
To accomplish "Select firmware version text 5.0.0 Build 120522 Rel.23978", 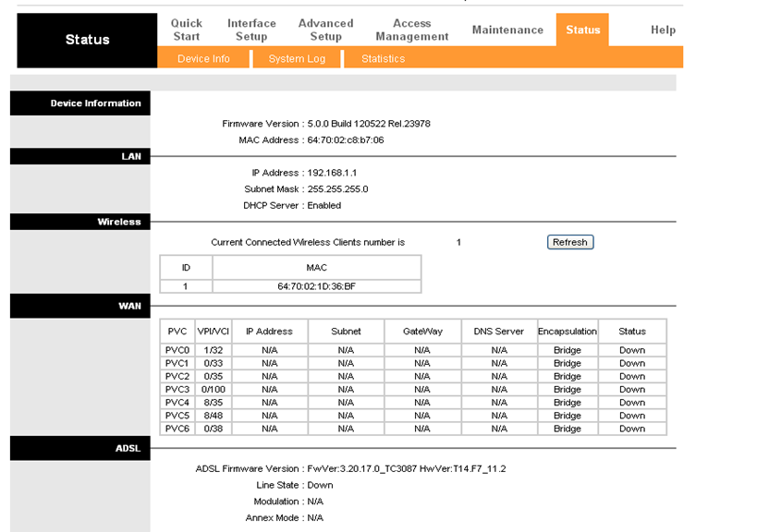I will click(x=369, y=124).
